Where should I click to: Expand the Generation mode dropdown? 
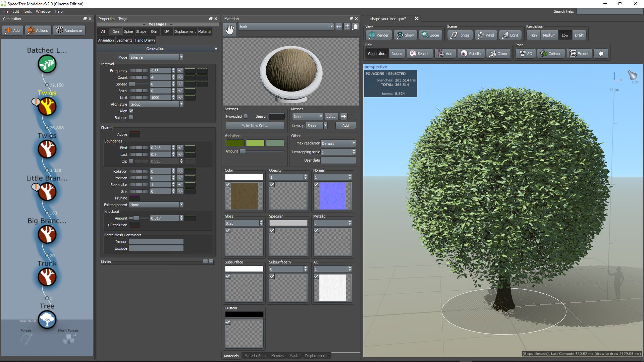click(180, 57)
